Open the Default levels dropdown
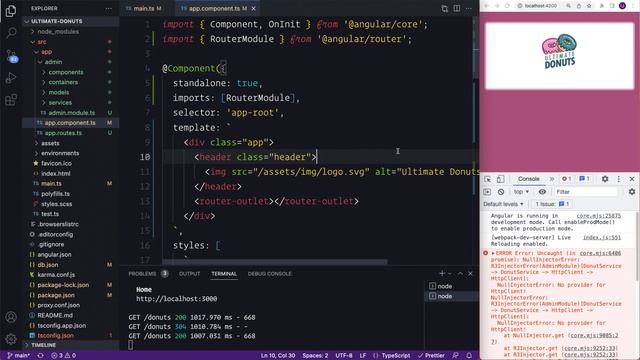Screen dimensions: 640x360 (503, 204)
